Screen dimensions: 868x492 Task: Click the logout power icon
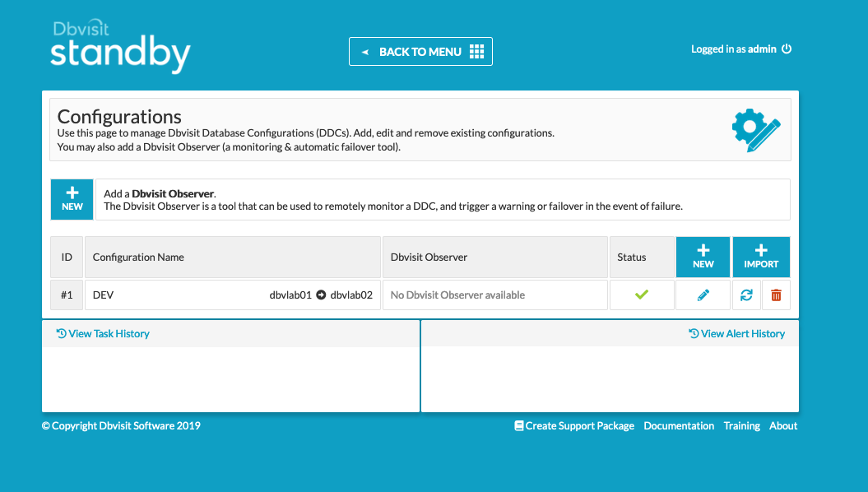click(x=787, y=49)
